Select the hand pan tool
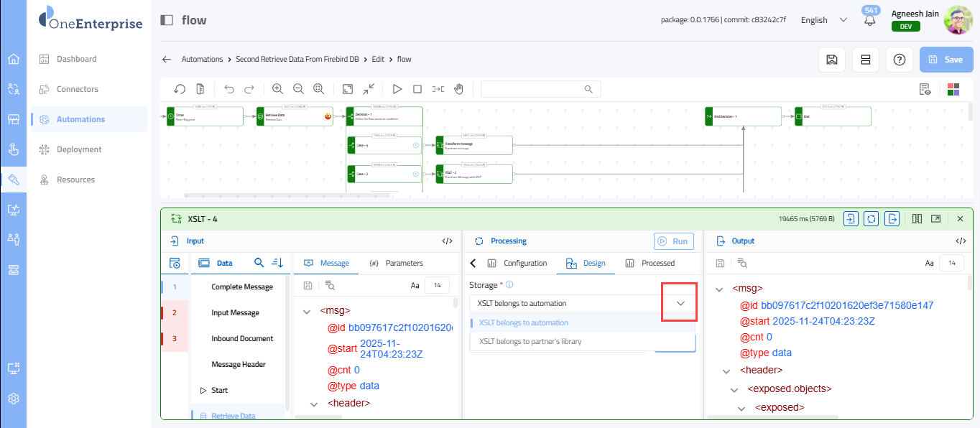980x428 pixels. pyautogui.click(x=458, y=89)
